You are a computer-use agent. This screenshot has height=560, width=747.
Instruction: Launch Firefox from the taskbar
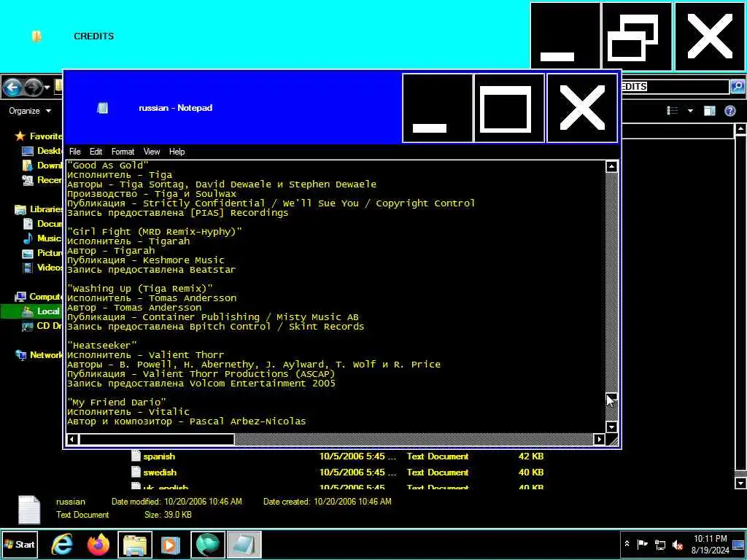click(x=98, y=545)
